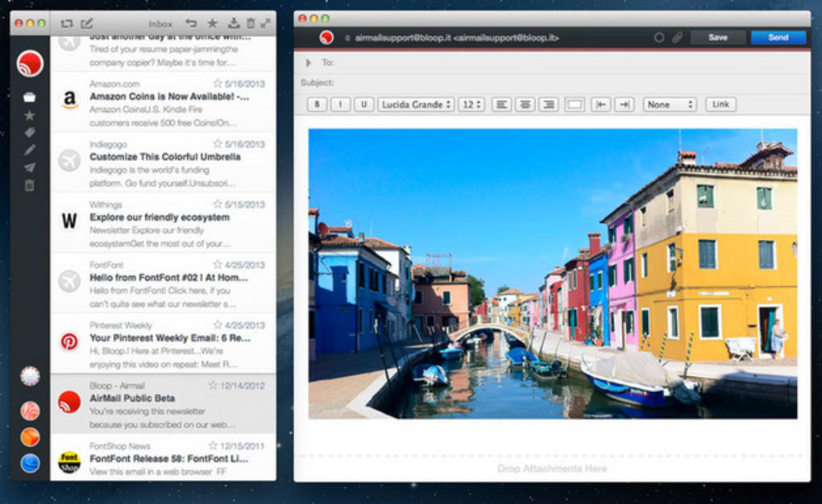Screen dimensions: 822x504
Task: Click the reply arrow icon in the toolbar
Action: (x=191, y=23)
